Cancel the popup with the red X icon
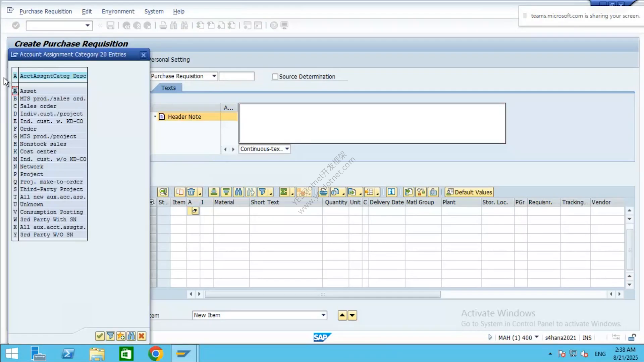 [142, 336]
